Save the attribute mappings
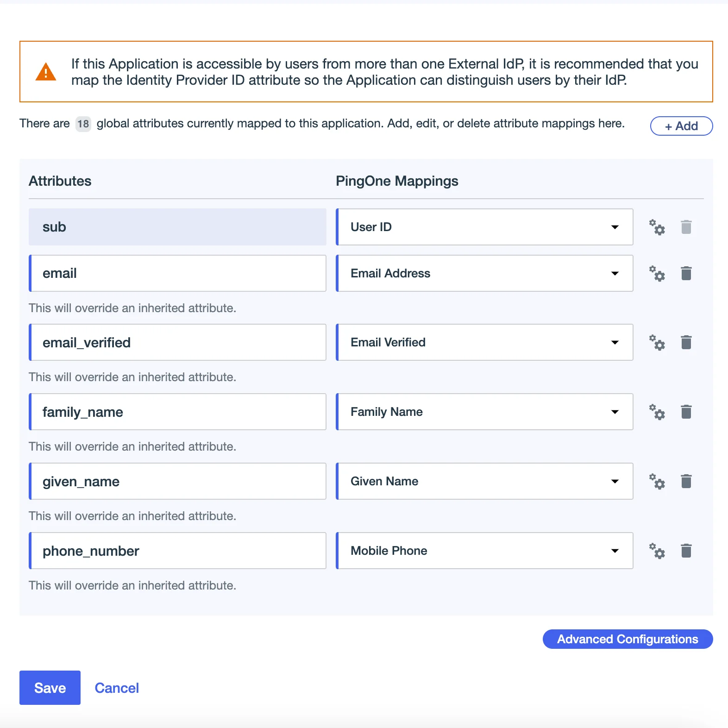728x728 pixels. point(50,688)
